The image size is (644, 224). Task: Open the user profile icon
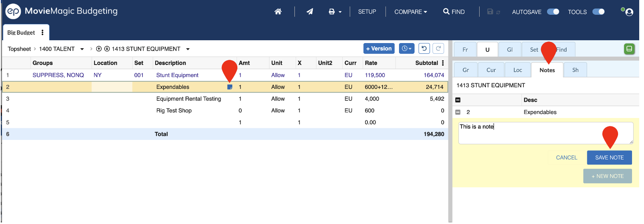click(x=629, y=12)
